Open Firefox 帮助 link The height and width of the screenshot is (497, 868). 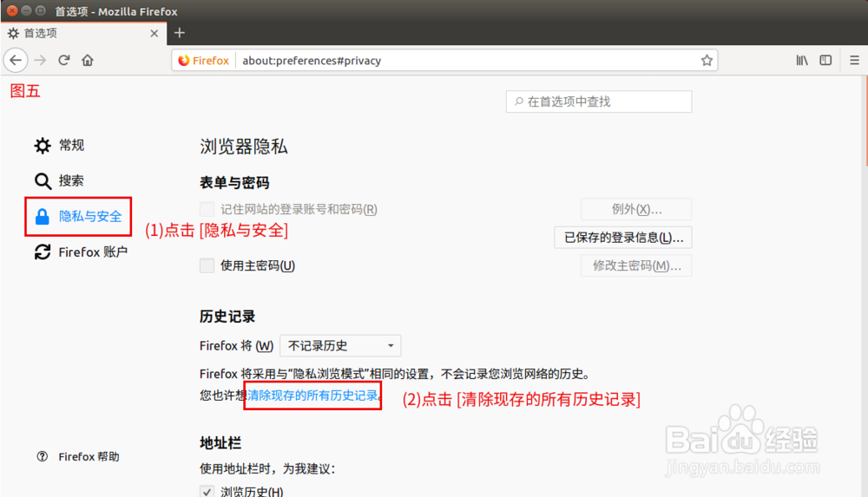tap(78, 456)
